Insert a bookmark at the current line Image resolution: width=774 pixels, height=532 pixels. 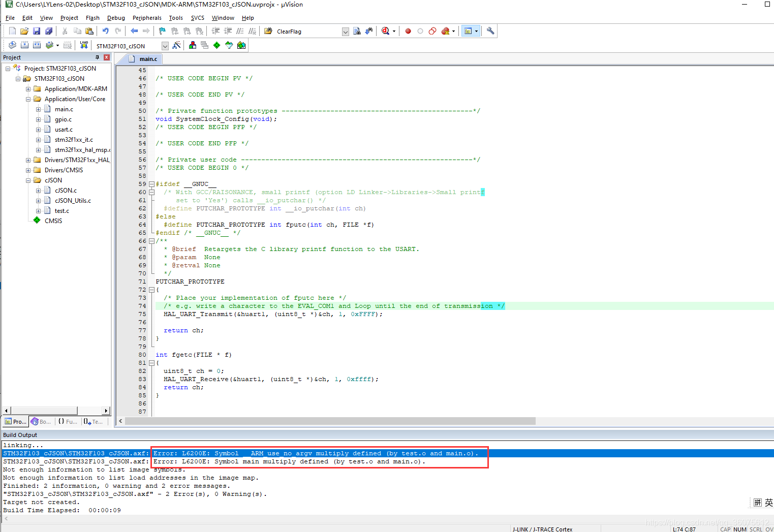tap(162, 30)
